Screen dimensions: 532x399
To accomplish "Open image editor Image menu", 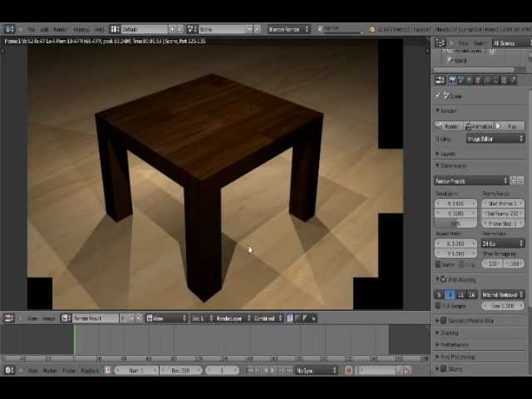I will tap(48, 318).
